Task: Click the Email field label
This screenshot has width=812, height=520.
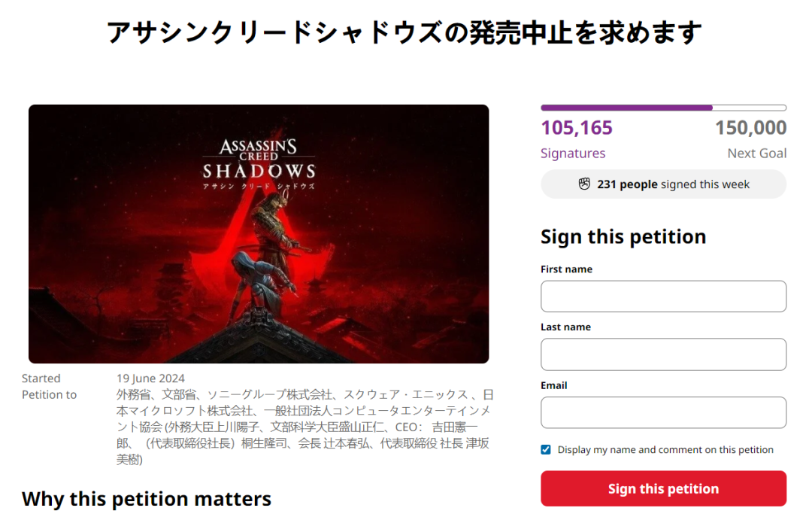Action: 554,385
